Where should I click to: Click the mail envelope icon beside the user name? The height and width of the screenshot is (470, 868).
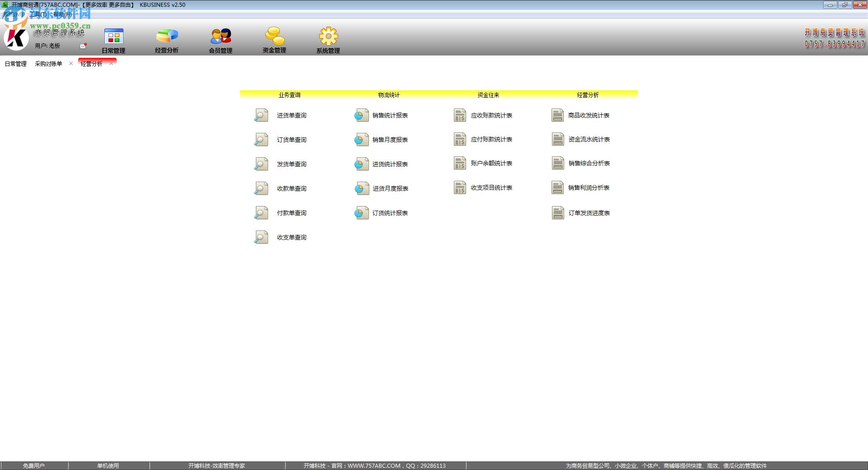click(x=83, y=46)
